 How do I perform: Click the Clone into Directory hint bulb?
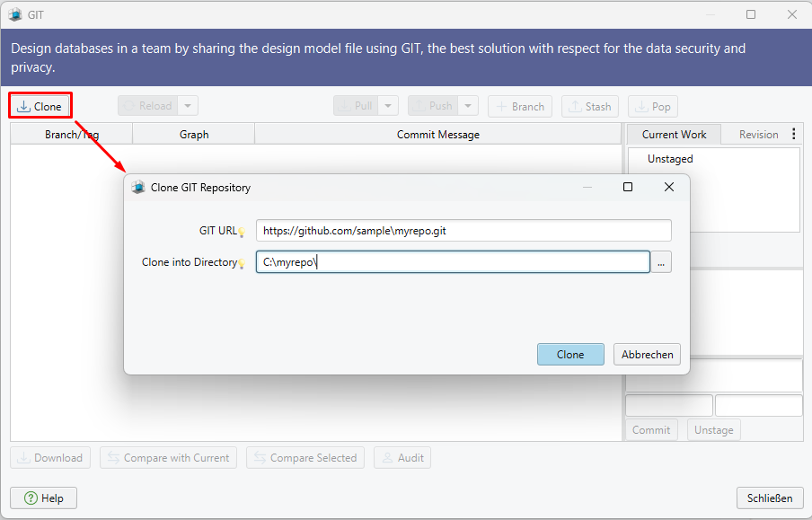(242, 264)
